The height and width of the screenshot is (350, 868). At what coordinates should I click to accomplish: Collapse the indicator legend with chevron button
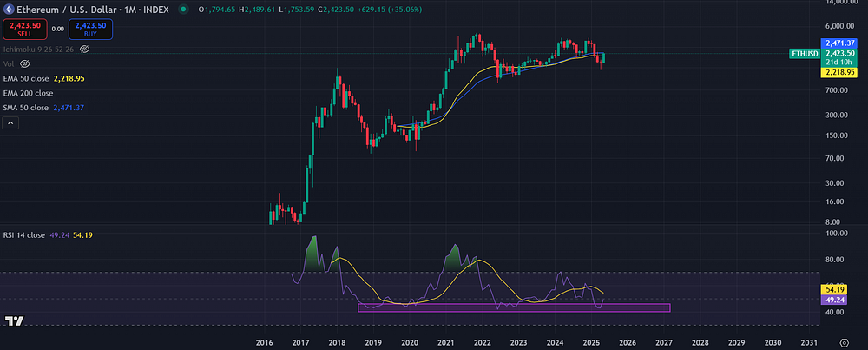pos(11,123)
